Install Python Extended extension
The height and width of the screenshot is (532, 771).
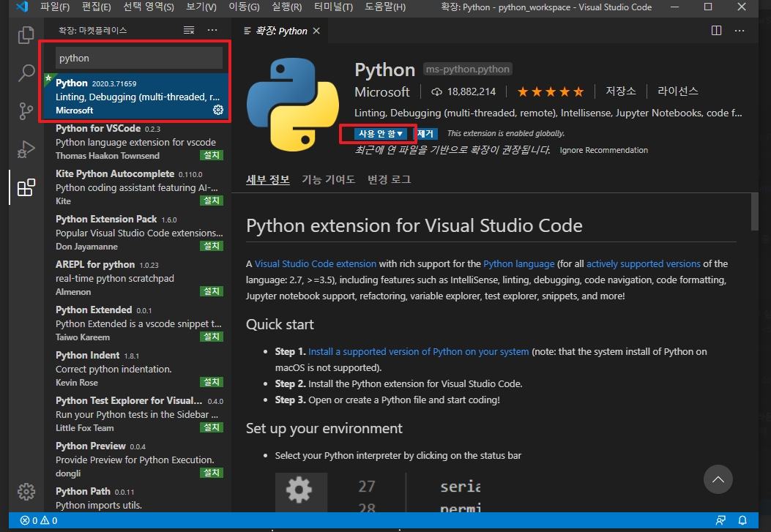click(x=212, y=337)
